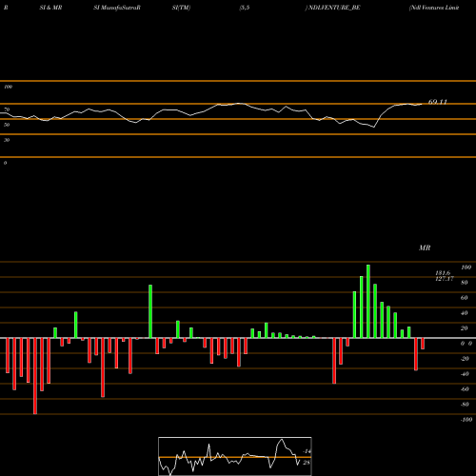Click the -40 label on MR axis

click(465, 374)
